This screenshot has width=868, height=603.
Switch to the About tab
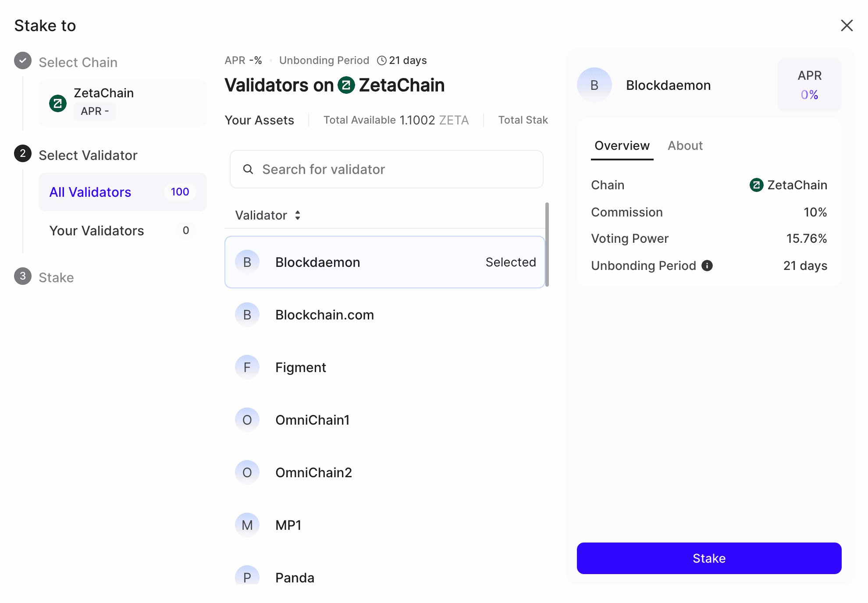pos(685,145)
